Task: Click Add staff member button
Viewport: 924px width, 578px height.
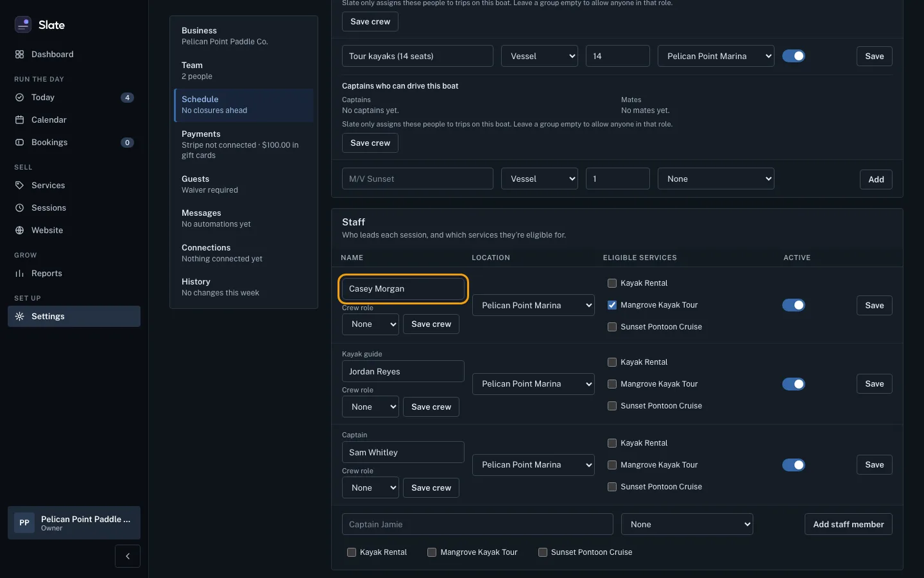Action: point(848,524)
